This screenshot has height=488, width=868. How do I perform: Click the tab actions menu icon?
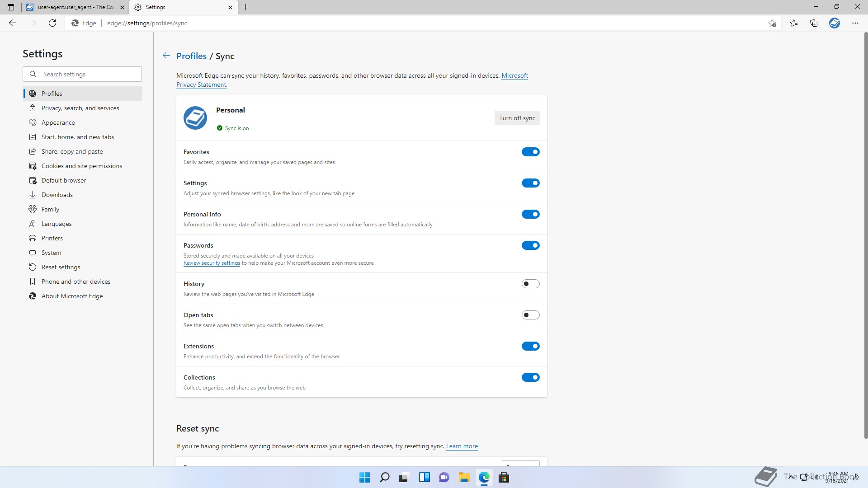coord(11,7)
